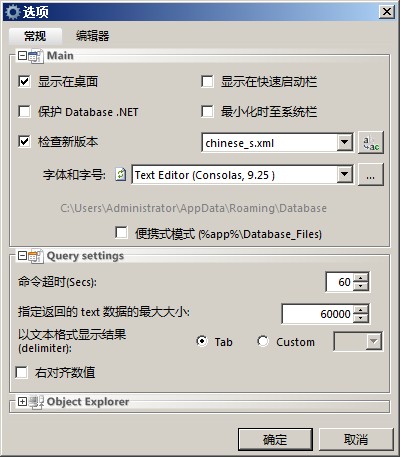Open font picker with the ellipsis button
400x457 pixels.
click(371, 175)
